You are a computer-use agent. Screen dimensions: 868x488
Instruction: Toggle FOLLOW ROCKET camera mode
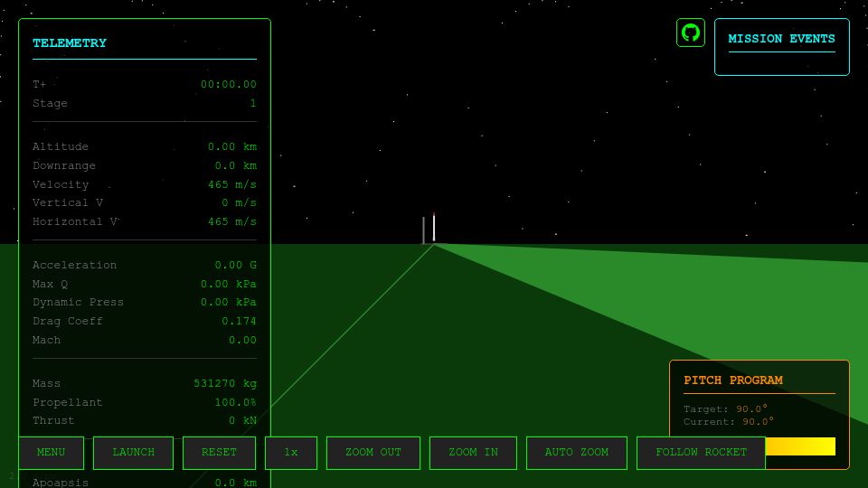click(702, 453)
